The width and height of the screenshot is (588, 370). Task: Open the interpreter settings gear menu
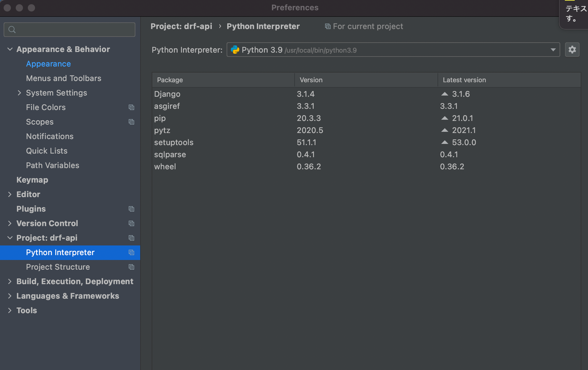pos(572,49)
